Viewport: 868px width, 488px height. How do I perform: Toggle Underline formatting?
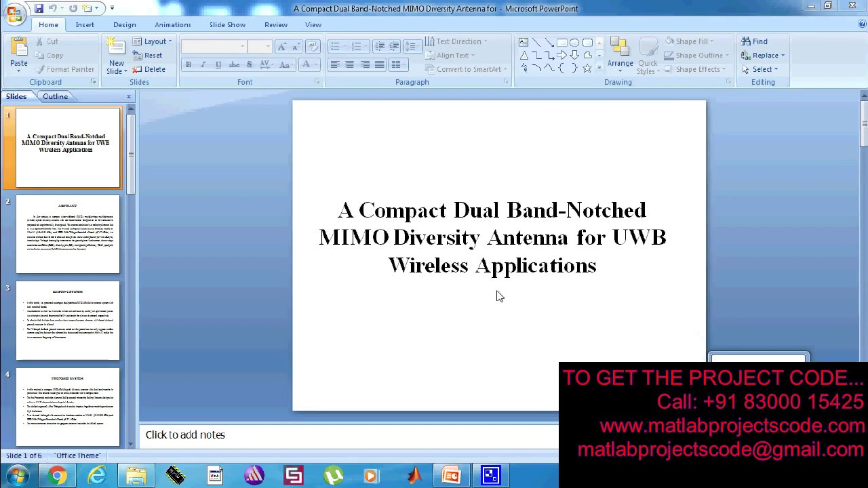click(218, 64)
